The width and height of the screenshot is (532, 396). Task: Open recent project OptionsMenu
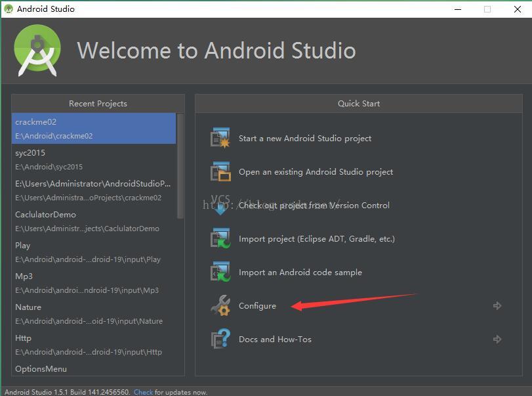[94, 368]
